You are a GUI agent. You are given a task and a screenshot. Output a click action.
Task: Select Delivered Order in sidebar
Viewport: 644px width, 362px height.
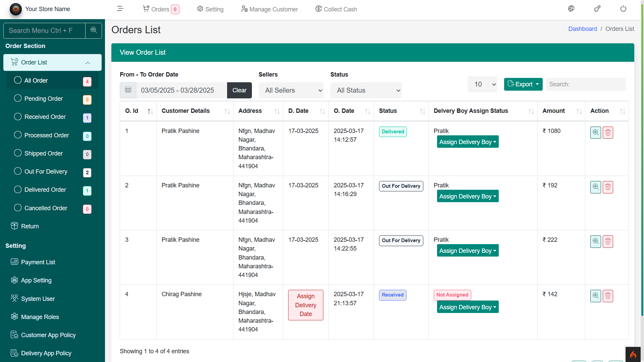pos(52,190)
